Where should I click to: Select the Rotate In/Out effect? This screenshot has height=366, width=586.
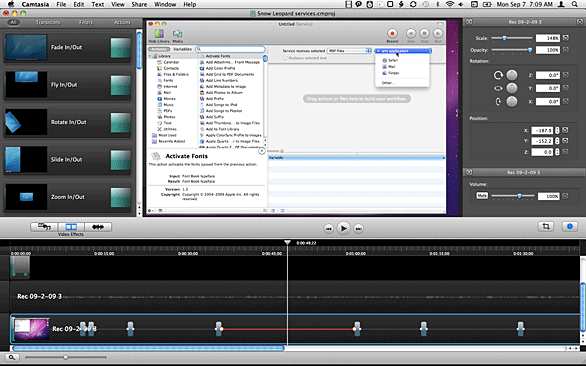pyautogui.click(x=68, y=122)
